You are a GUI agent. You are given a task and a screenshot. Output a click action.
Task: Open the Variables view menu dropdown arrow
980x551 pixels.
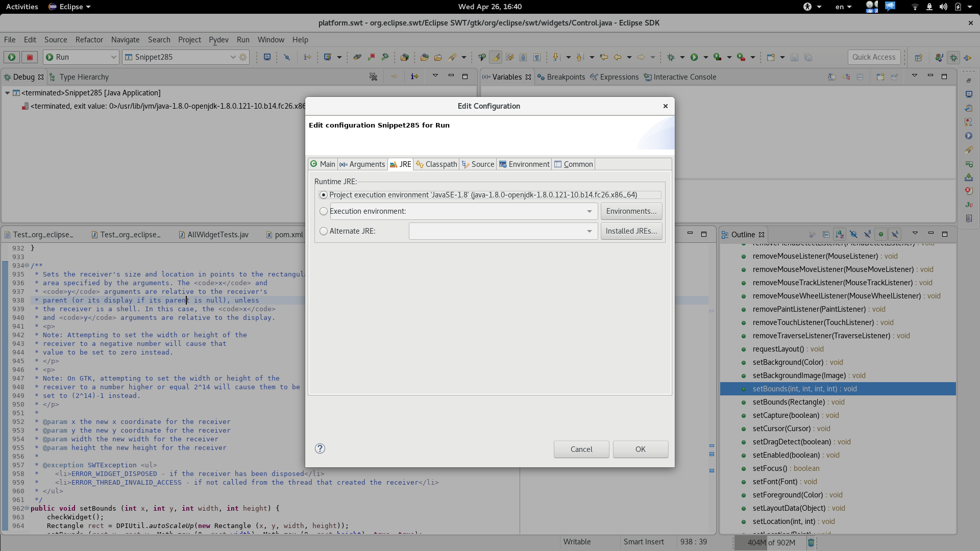tap(915, 76)
